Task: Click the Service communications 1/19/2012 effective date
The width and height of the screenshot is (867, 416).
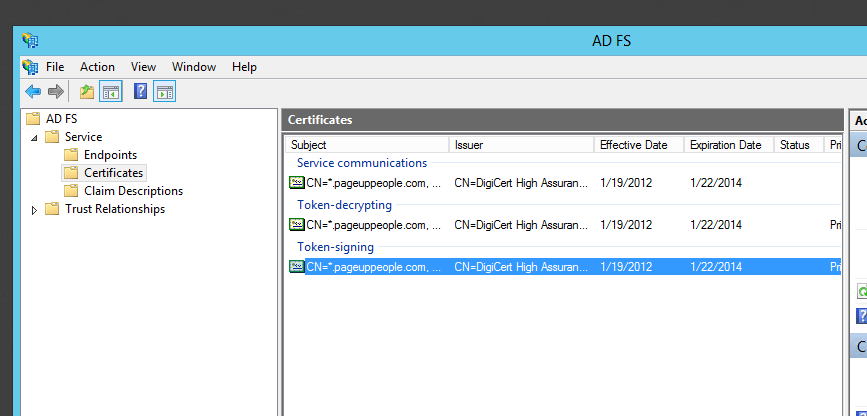Action: pyautogui.click(x=626, y=183)
